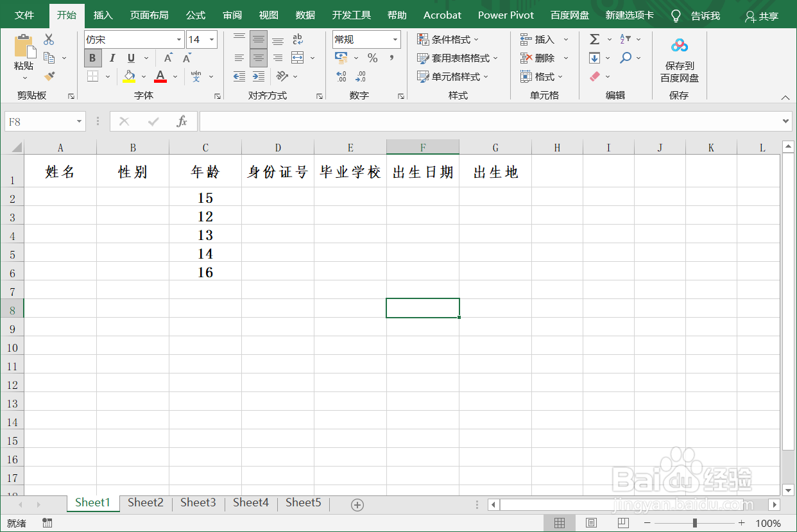Click the Increase Indent icon

(259, 76)
